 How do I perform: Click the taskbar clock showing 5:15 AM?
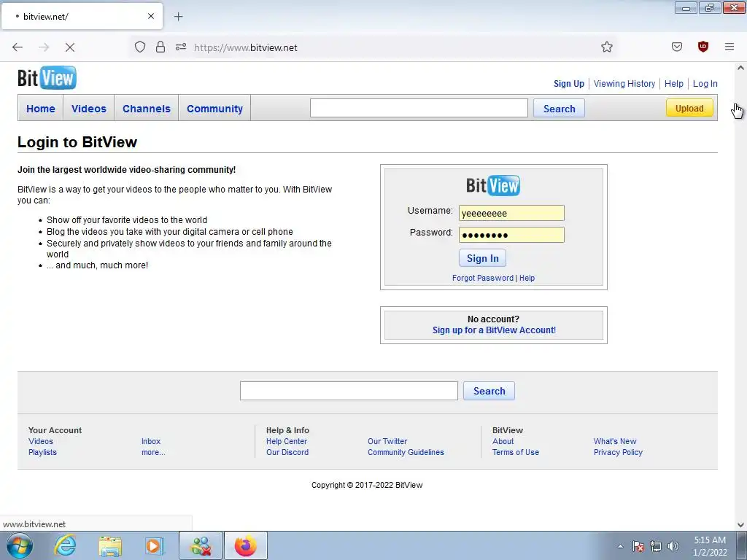click(710, 546)
